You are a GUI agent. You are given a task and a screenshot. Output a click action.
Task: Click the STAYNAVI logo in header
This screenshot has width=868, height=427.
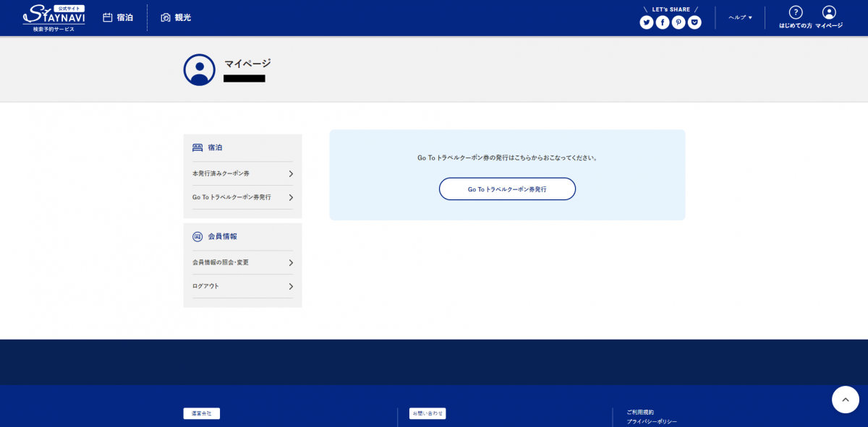tap(54, 17)
